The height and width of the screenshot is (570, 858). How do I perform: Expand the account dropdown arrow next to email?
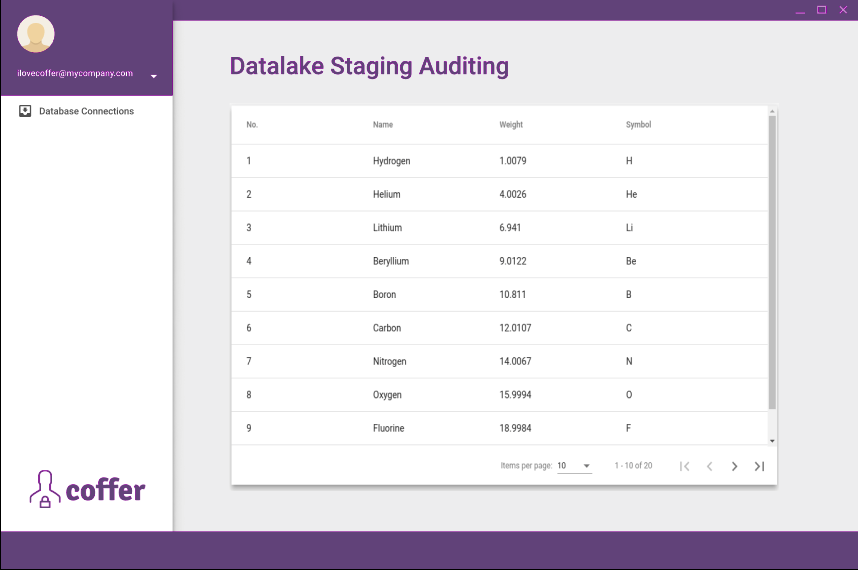[x=154, y=76]
